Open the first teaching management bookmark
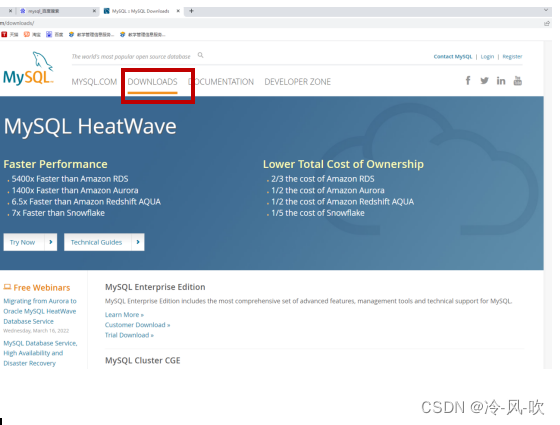Image resolution: width=560 pixels, height=425 pixels. tap(91, 34)
